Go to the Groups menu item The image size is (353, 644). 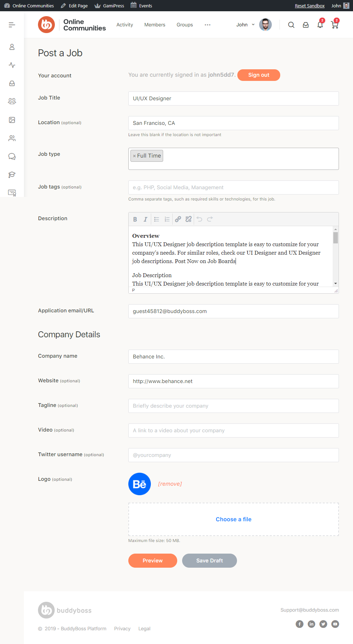(x=185, y=25)
